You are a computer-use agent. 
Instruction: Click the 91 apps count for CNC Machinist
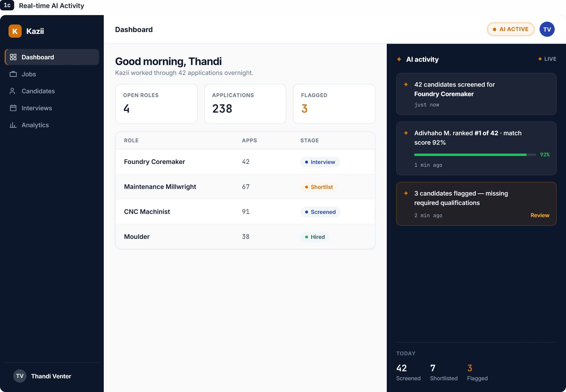pos(246,212)
